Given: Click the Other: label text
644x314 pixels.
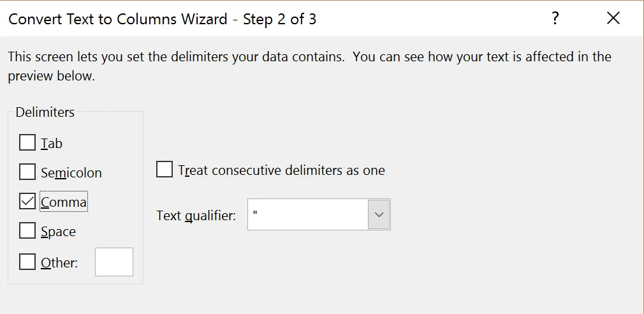Looking at the screenshot, I should pyautogui.click(x=59, y=263).
